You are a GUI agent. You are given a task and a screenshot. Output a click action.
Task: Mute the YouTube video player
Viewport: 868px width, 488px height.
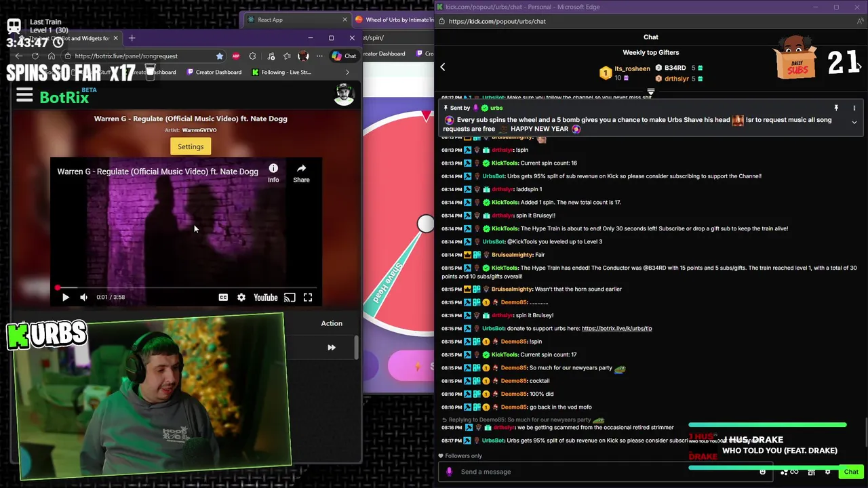83,297
